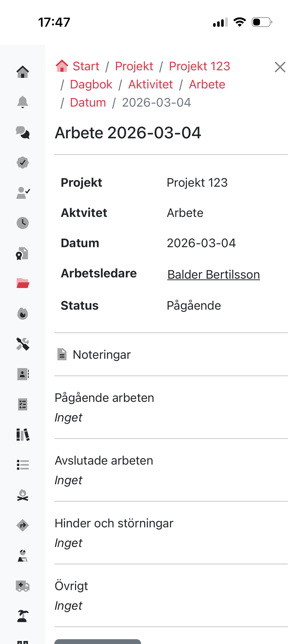Go to Start breadcrumb link
This screenshot has width=297, height=644.
pos(86,66)
